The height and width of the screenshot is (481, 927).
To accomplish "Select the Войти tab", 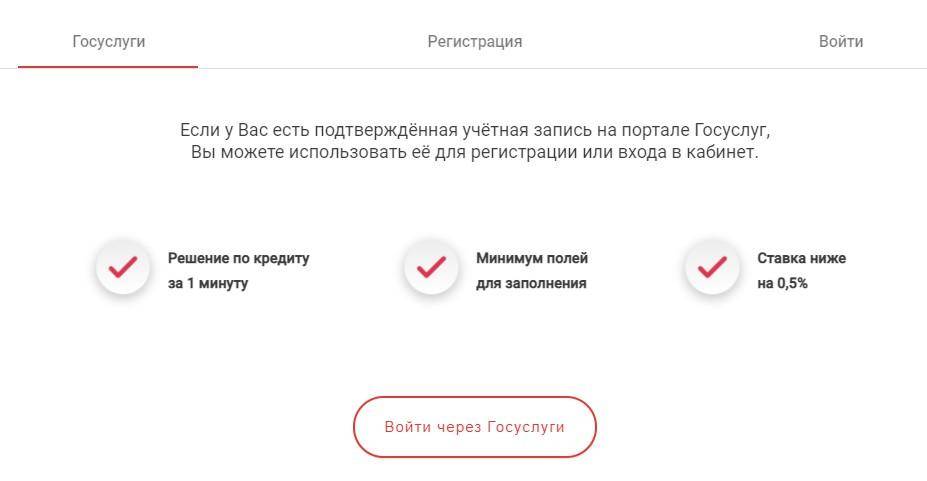I will pos(840,42).
